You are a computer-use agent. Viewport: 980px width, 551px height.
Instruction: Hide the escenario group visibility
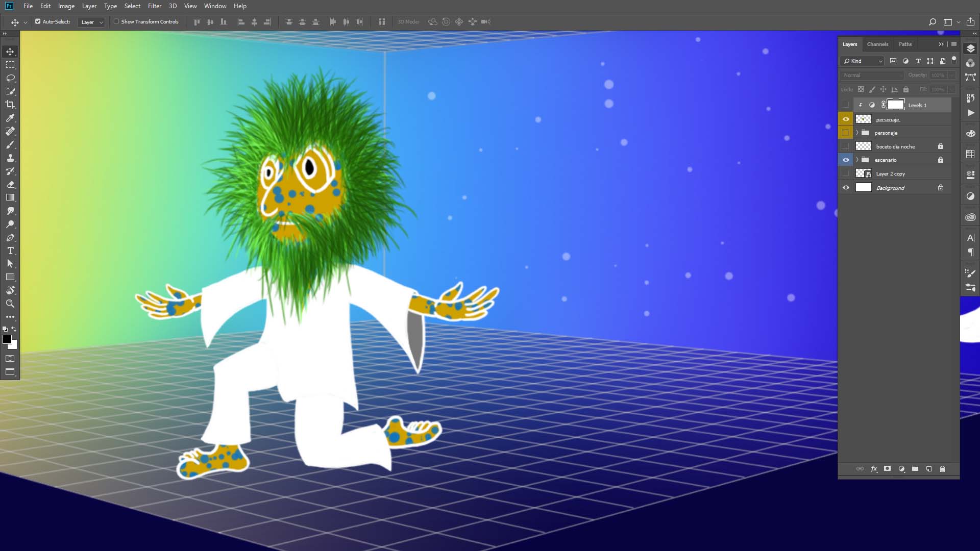click(846, 160)
